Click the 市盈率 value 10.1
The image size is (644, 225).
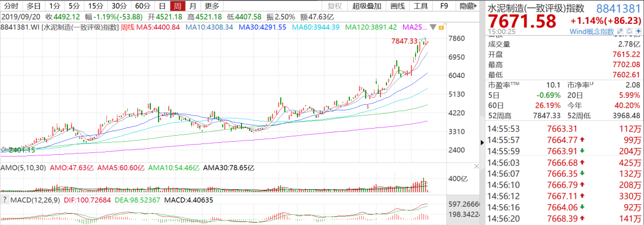pos(553,85)
